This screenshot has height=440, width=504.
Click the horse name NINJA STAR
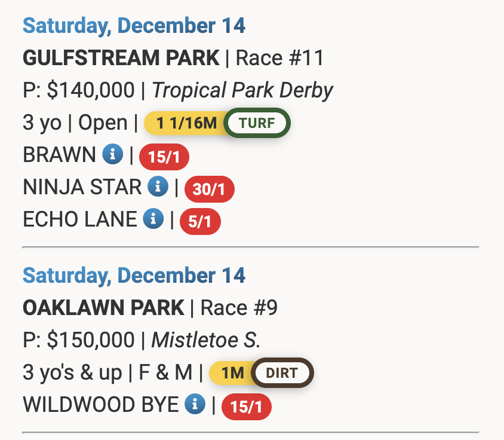pyautogui.click(x=82, y=188)
